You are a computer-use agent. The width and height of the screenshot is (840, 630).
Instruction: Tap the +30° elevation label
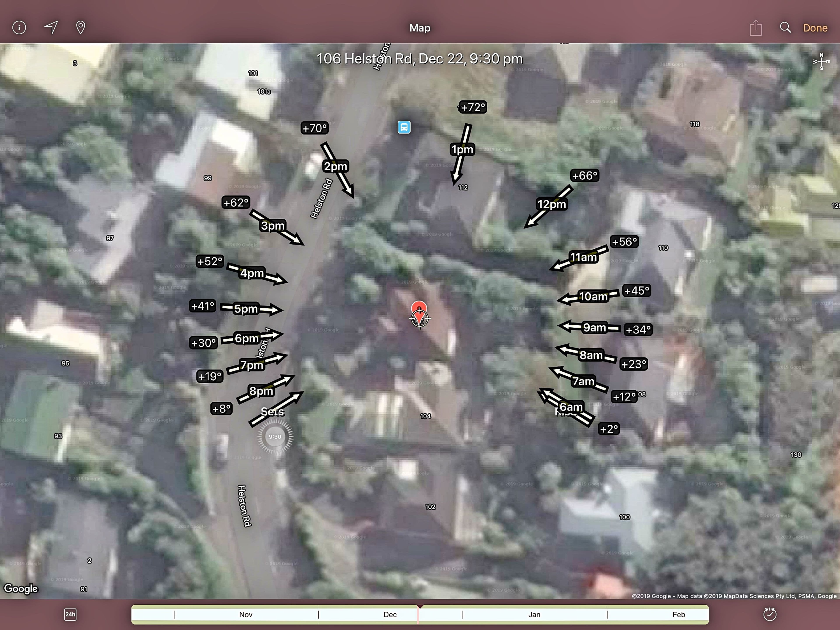pos(203,343)
